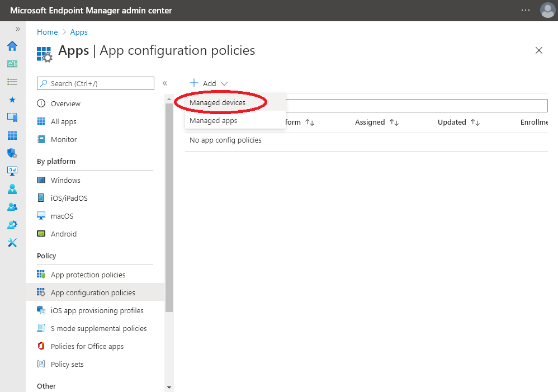Click Apps breadcrumb link

click(x=79, y=32)
